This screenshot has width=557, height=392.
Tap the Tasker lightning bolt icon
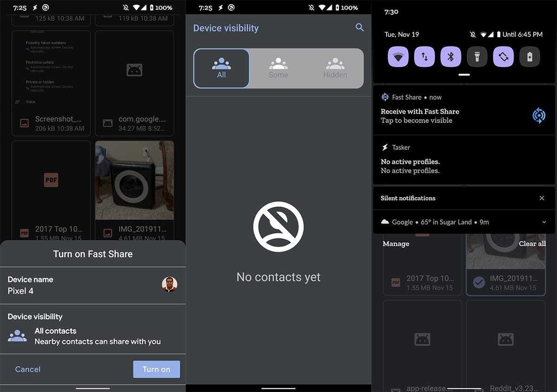(x=385, y=148)
